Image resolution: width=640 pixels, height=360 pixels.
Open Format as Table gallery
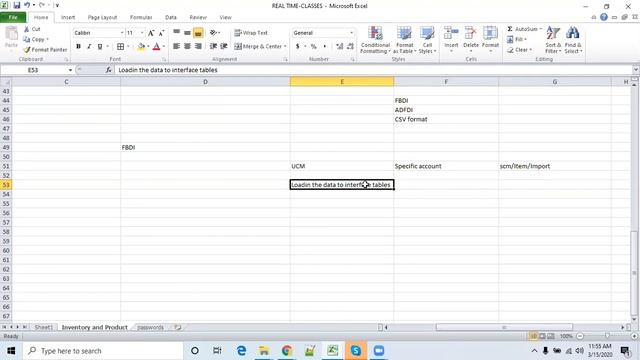pos(404,40)
